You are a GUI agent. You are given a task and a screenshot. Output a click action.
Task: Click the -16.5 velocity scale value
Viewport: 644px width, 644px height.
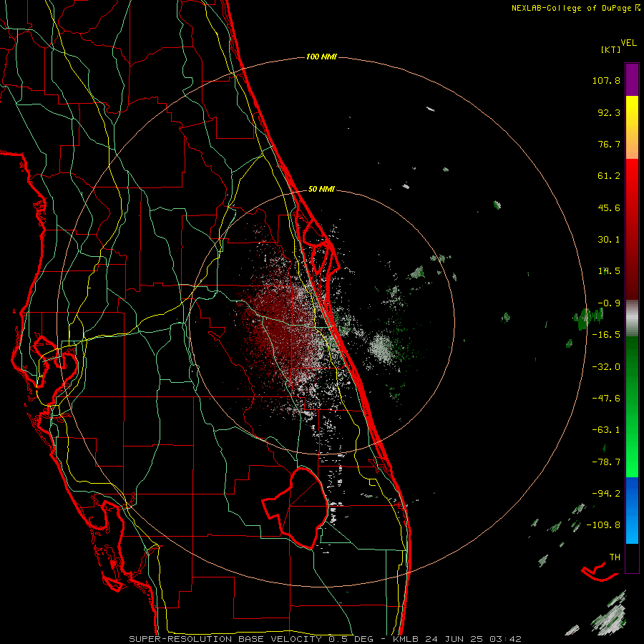tap(606, 335)
